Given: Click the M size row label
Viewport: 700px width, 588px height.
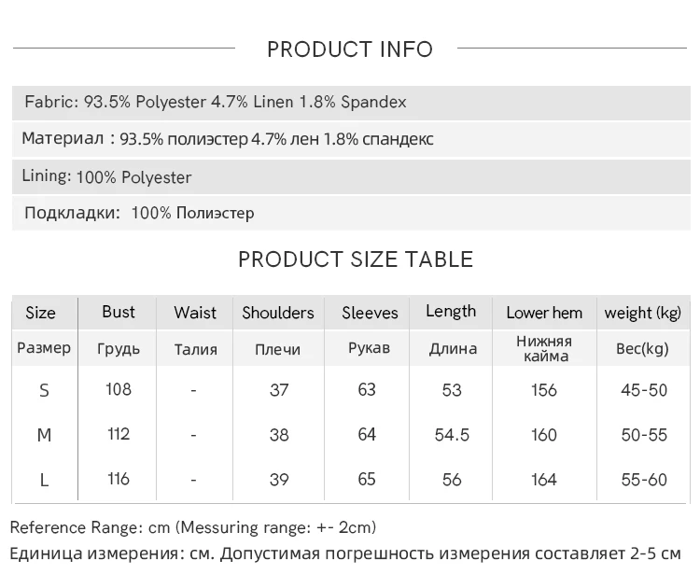Looking at the screenshot, I should pos(44,435).
